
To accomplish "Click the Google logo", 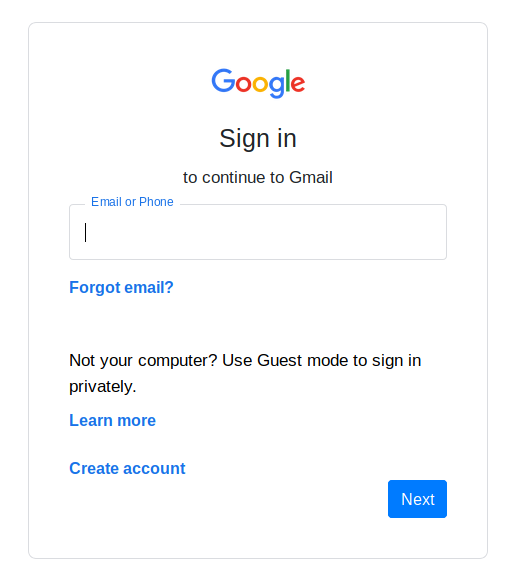I will [258, 83].
